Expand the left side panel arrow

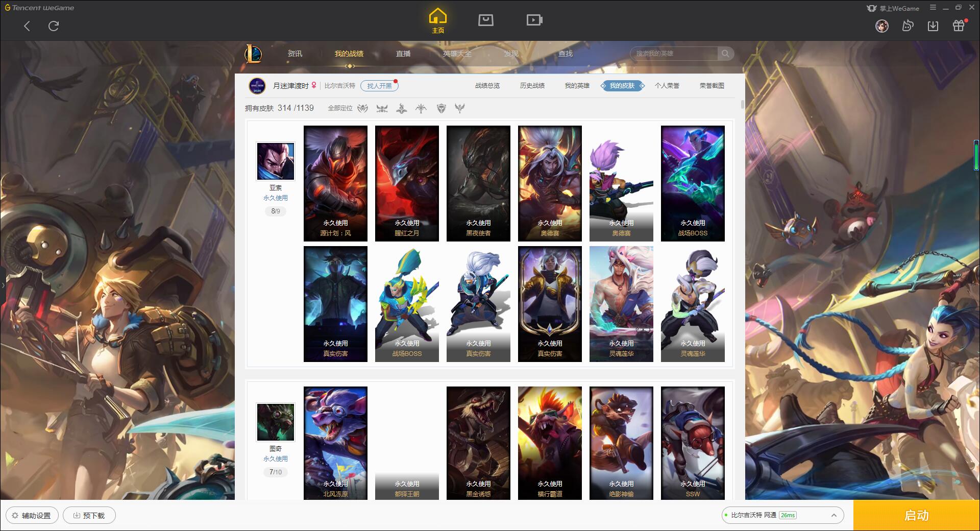click(3, 285)
